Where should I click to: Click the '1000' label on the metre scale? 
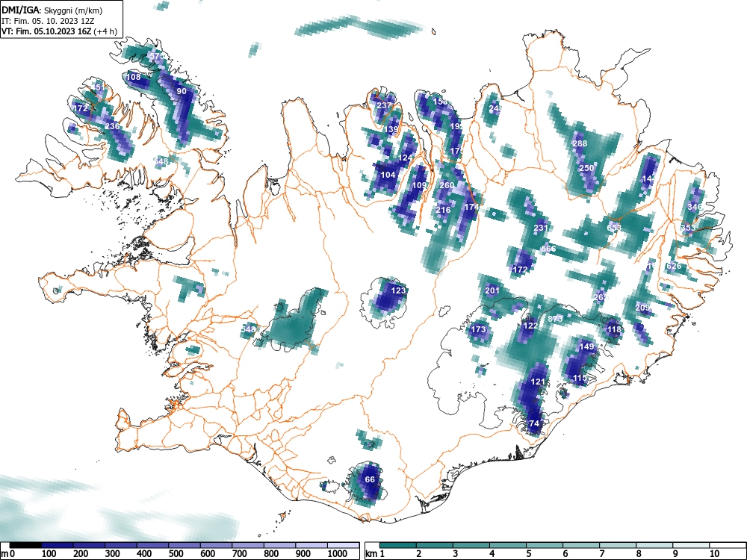[x=338, y=554]
